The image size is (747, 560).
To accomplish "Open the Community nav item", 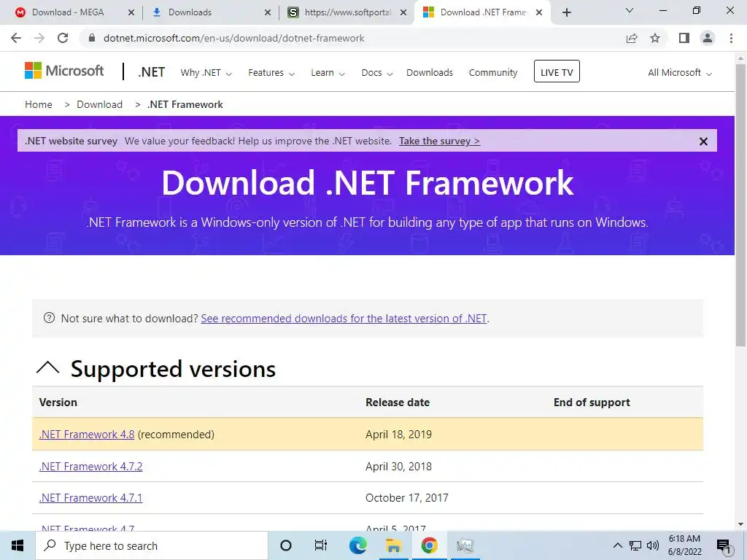I will (492, 73).
